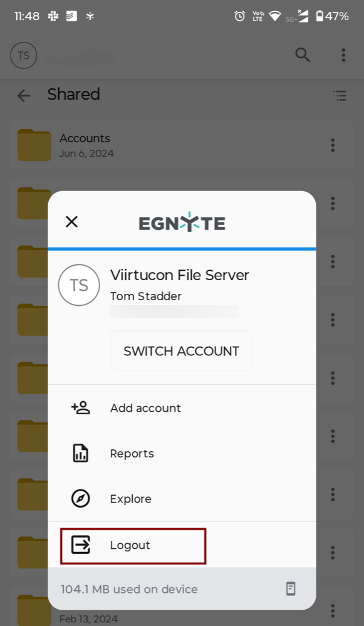
Task: Click the SWITCH ACCOUNT button
Action: click(x=182, y=350)
